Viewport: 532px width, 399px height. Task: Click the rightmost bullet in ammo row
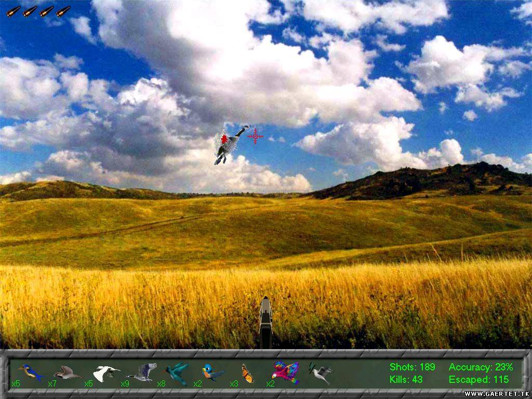pos(63,11)
